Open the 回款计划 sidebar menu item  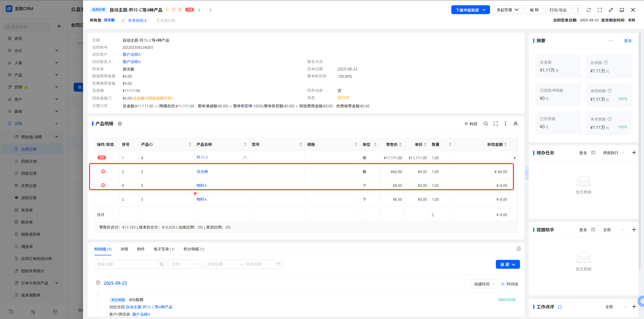[29, 161]
